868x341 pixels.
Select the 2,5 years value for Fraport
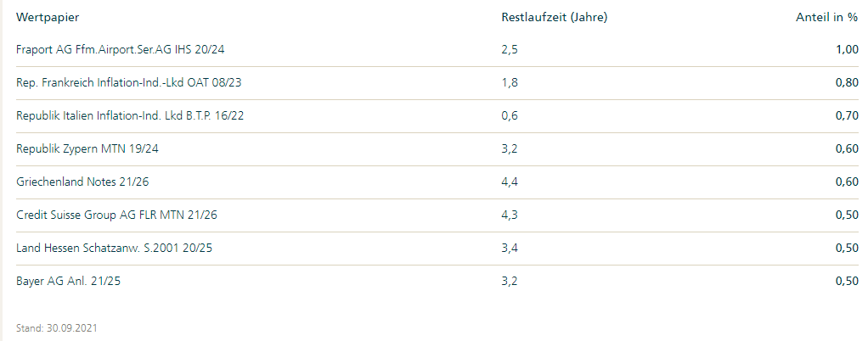[510, 50]
